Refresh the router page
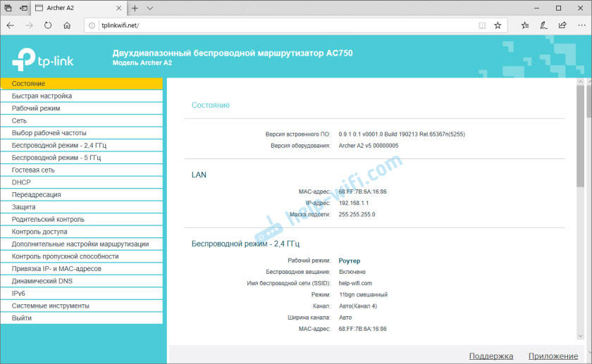The image size is (592, 364). [48, 25]
